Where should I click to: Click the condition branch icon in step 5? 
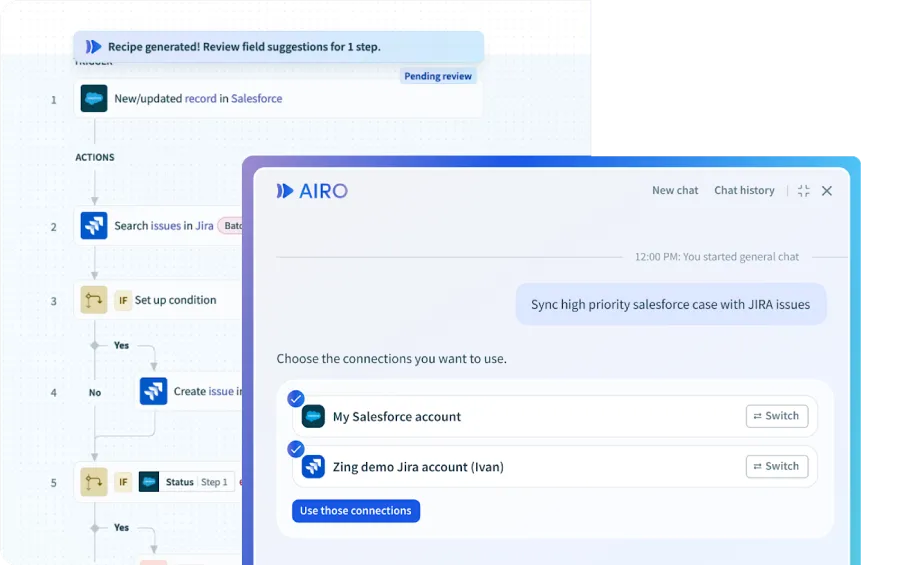click(94, 482)
